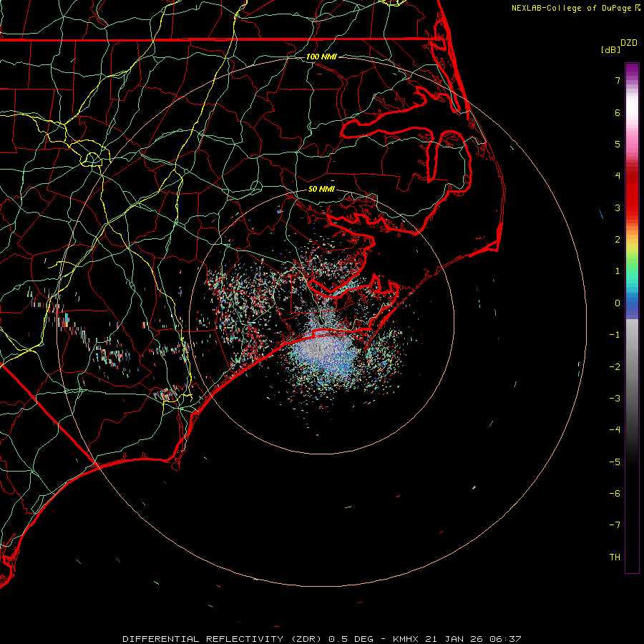Click the TH threshold label on scale
The width and height of the screenshot is (644, 644).
coord(615,557)
